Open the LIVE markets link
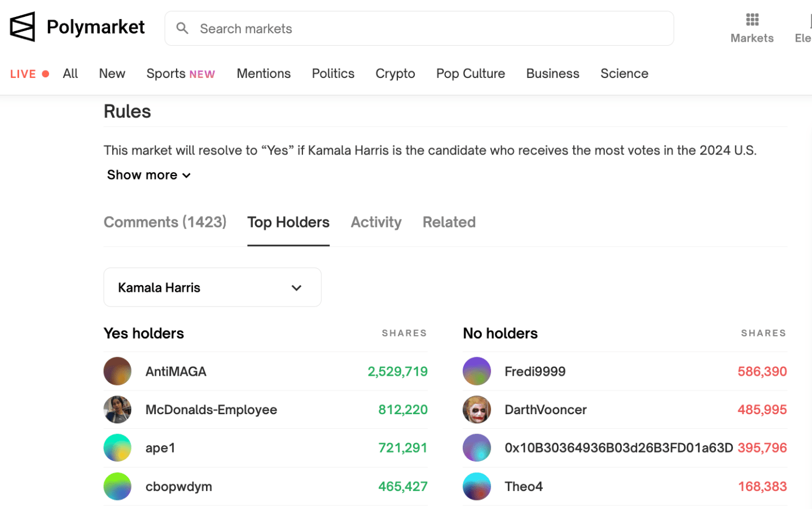812x509 pixels. [x=29, y=74]
